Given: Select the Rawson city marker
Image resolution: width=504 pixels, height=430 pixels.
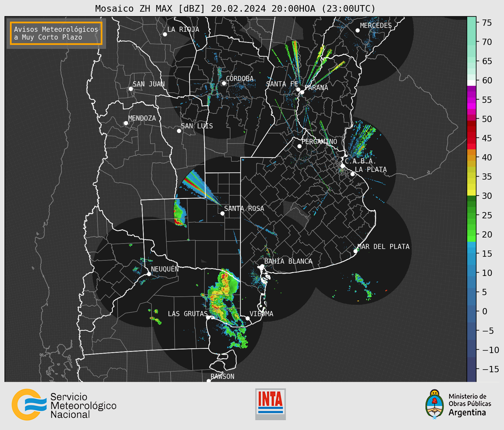Looking at the screenshot, I should [209, 381].
